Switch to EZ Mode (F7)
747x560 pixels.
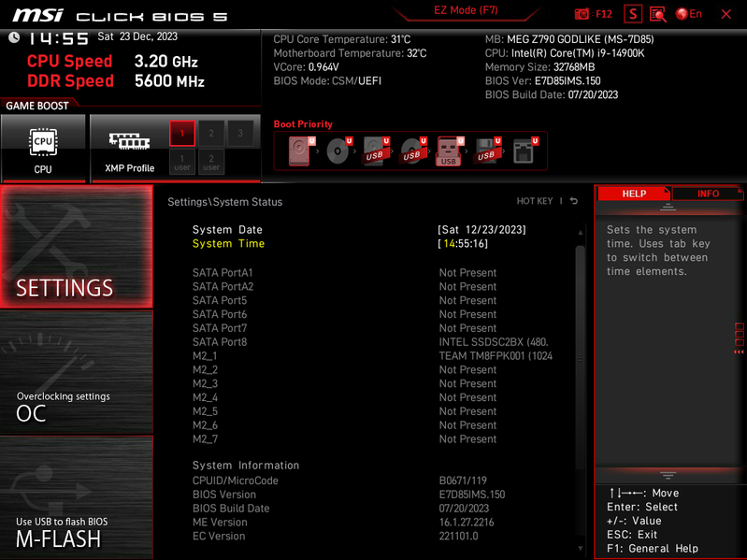(x=466, y=10)
